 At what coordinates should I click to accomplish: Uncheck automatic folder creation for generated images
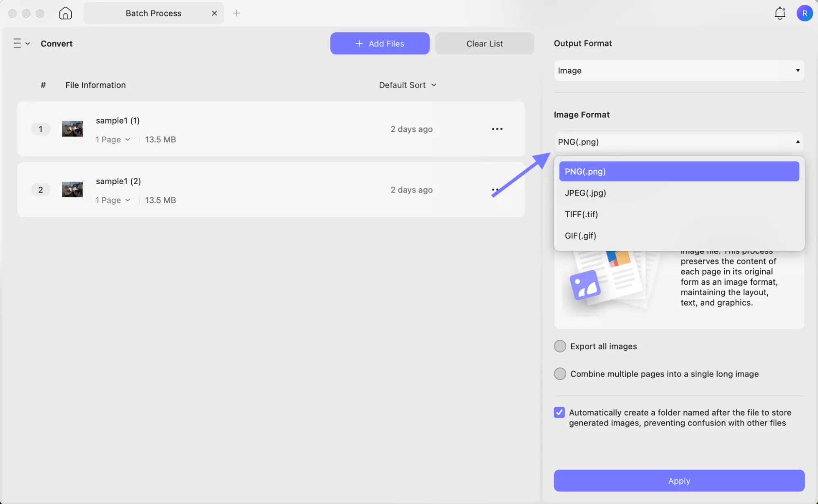tap(559, 412)
